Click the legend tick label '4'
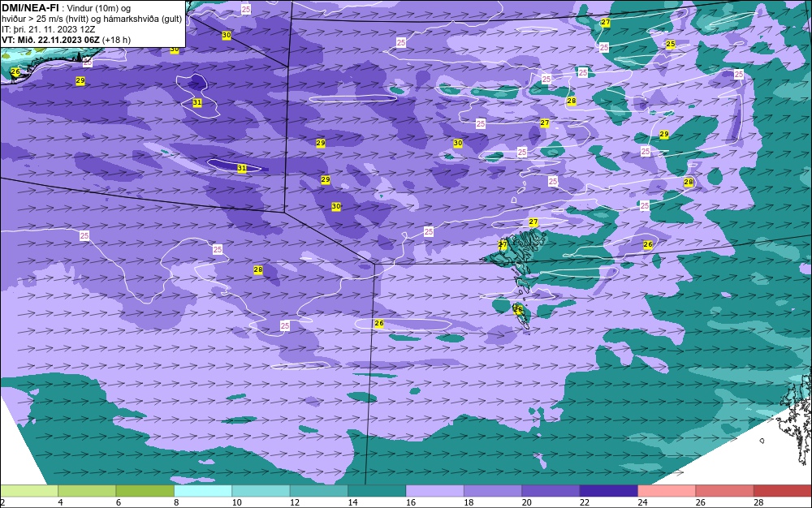This screenshot has width=812, height=508. (60, 502)
